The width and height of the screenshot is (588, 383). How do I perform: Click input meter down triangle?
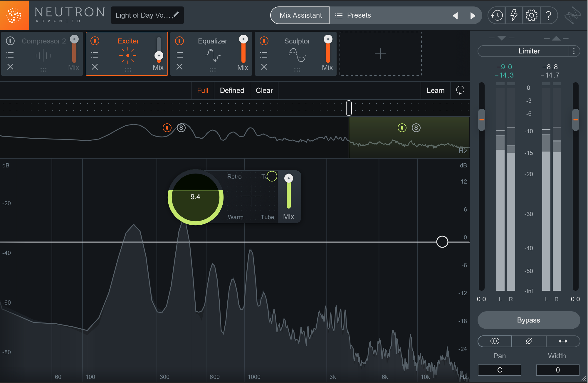tap(502, 38)
